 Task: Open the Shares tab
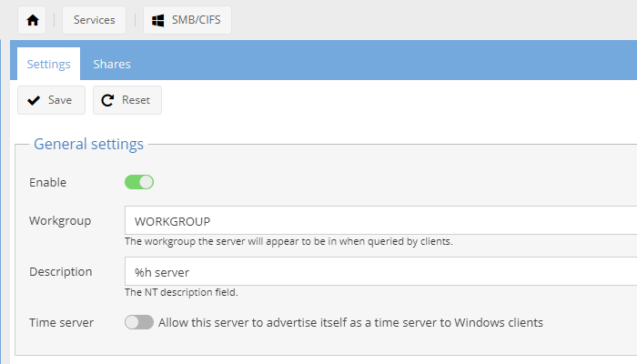click(112, 64)
